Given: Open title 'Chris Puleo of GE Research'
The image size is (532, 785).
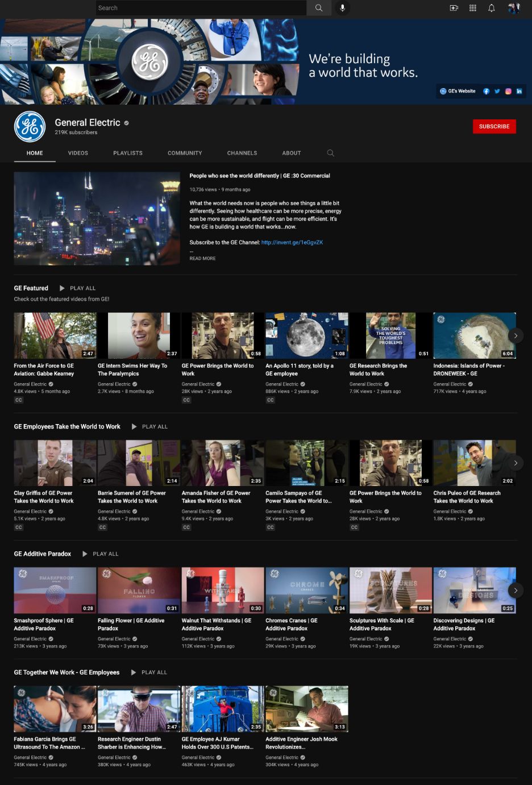Looking at the screenshot, I should [467, 497].
